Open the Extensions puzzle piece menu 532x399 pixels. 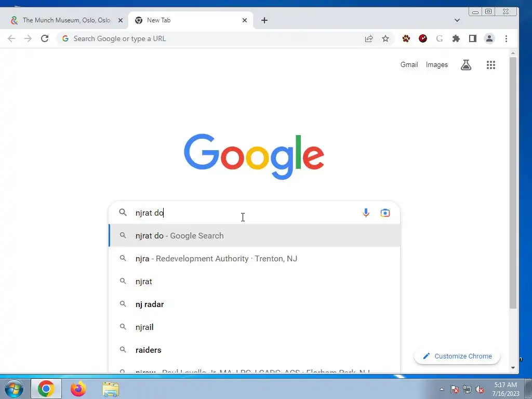tap(456, 38)
